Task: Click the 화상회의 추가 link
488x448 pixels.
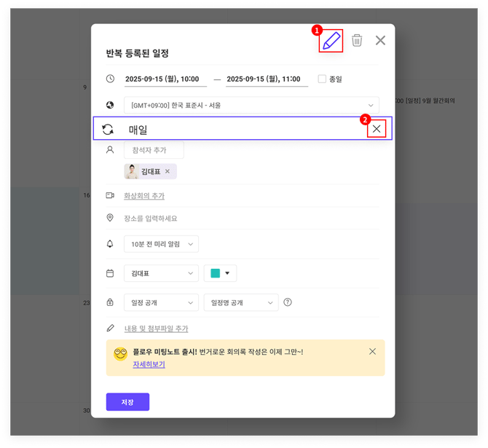Action: point(144,196)
